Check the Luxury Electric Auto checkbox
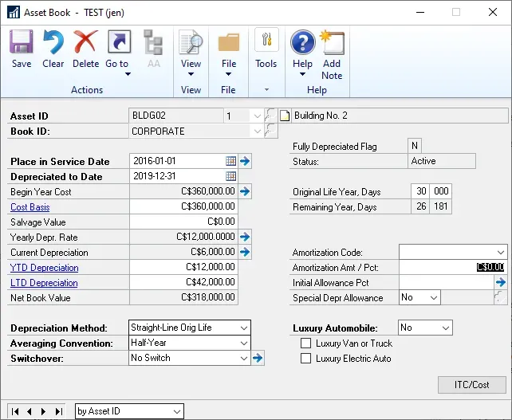Viewport: 512px width, 420px height. (305, 359)
